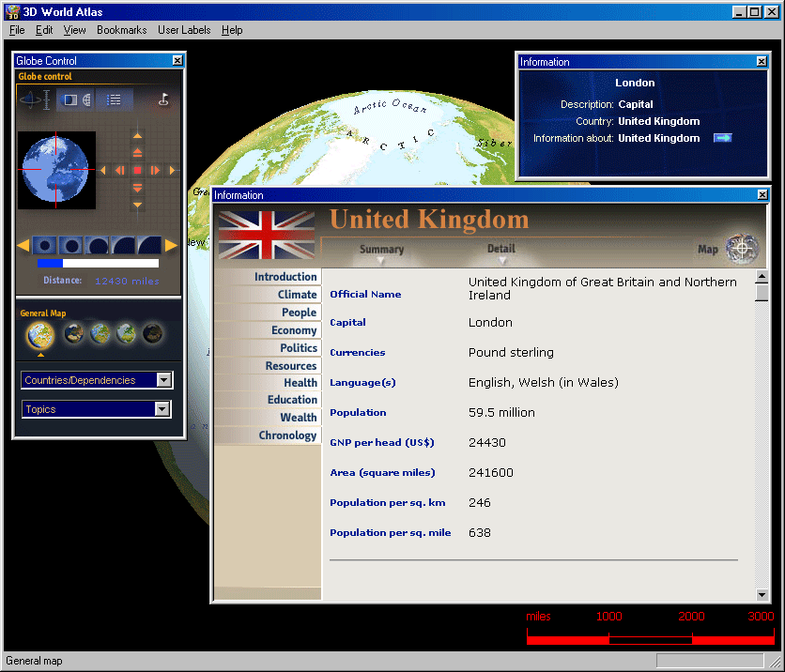785x672 pixels.
Task: Select the third zoom level preset
Action: pyautogui.click(x=97, y=246)
